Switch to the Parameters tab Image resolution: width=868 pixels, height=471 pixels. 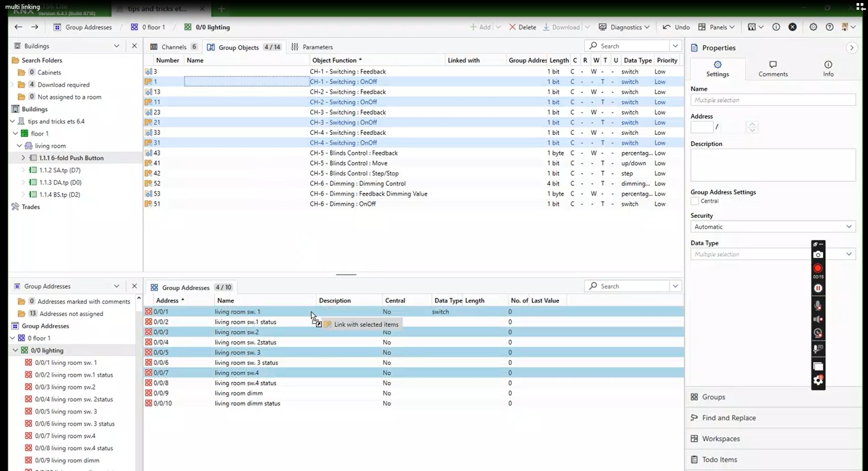(312, 47)
